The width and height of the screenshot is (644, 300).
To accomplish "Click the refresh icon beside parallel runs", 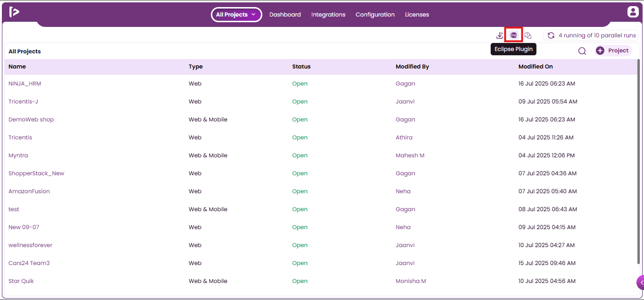I will click(x=551, y=35).
